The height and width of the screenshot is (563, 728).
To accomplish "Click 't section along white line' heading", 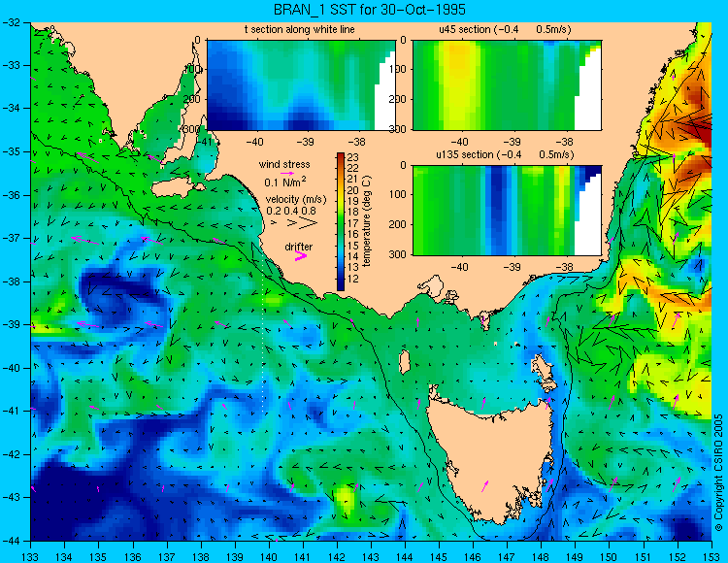I will pyautogui.click(x=300, y=30).
